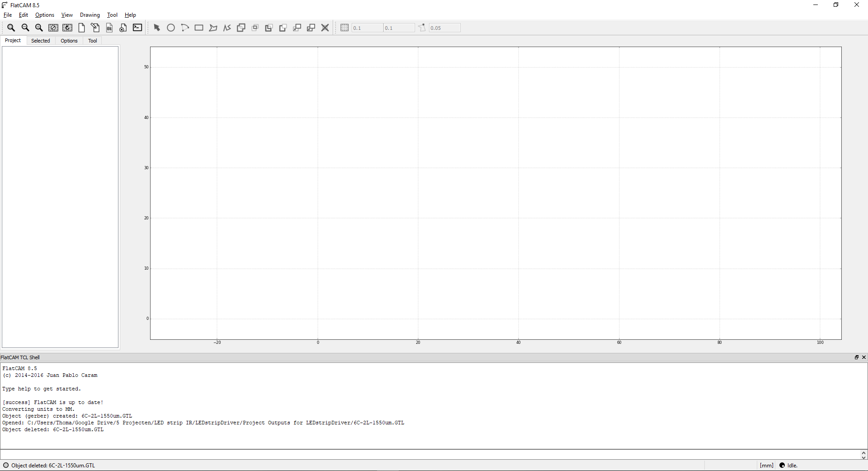
Task: Click the Clear Plot toolbar icon
Action: (x=53, y=28)
